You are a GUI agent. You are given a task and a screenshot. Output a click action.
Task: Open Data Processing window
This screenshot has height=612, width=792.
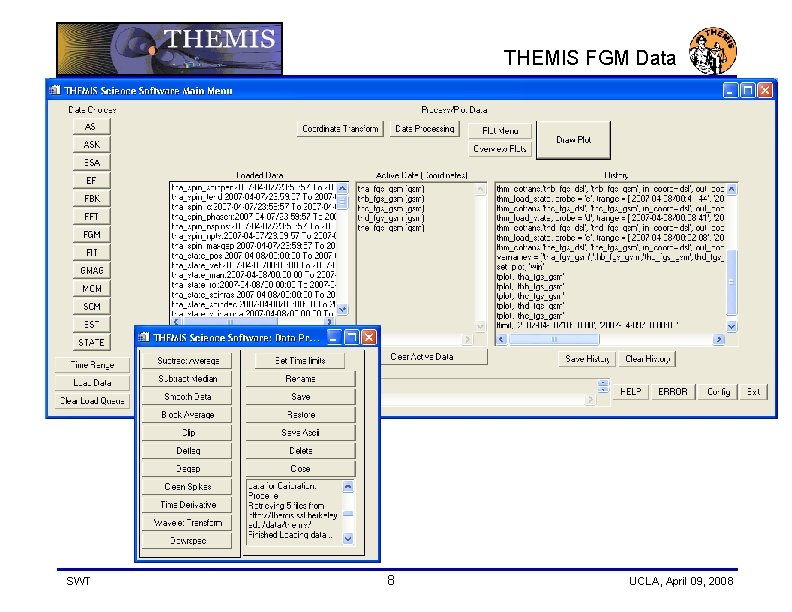(x=425, y=129)
